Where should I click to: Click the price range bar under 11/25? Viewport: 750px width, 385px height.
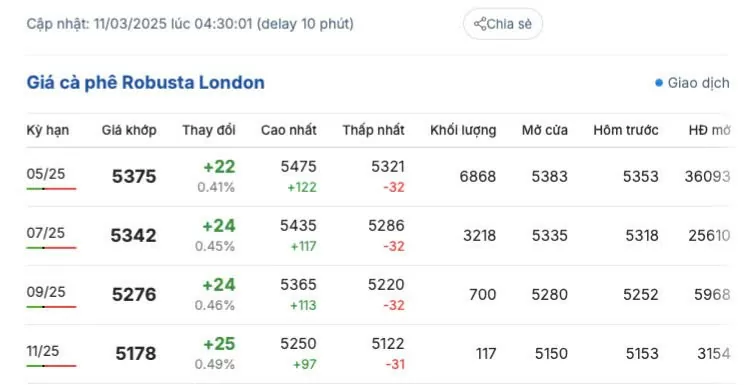(51, 366)
